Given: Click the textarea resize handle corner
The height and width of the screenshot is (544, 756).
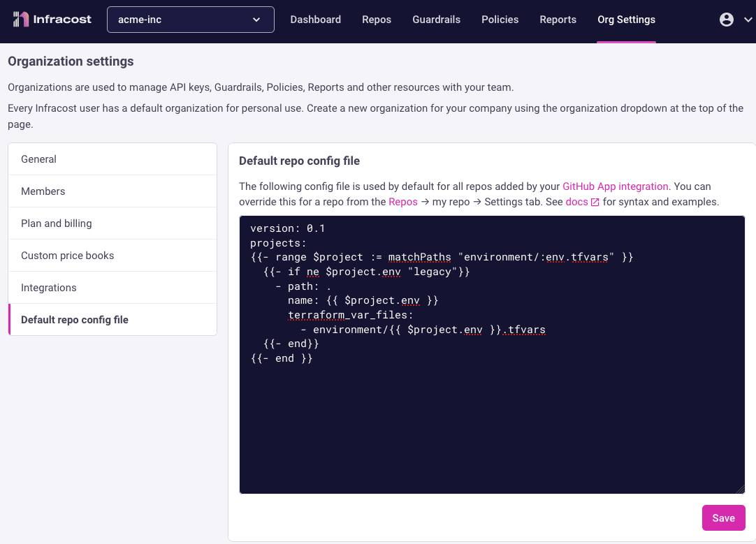Looking at the screenshot, I should [x=740, y=489].
